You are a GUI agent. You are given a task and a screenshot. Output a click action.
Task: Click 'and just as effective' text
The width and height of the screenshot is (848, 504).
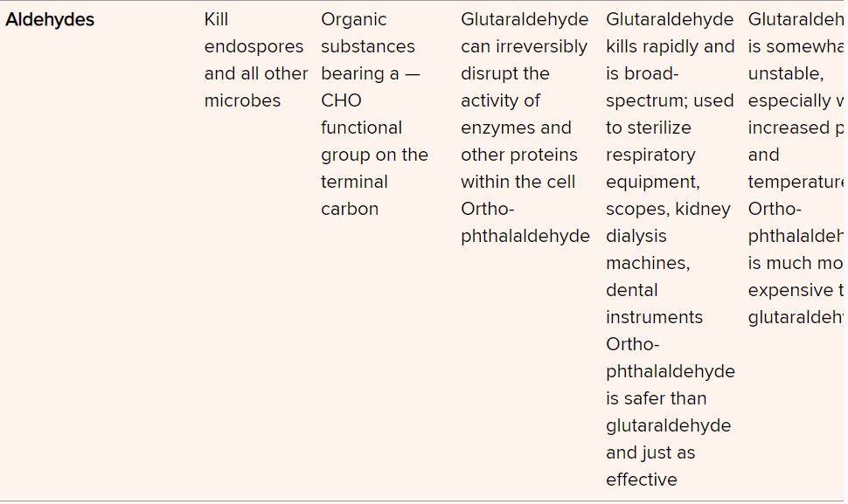(650, 466)
